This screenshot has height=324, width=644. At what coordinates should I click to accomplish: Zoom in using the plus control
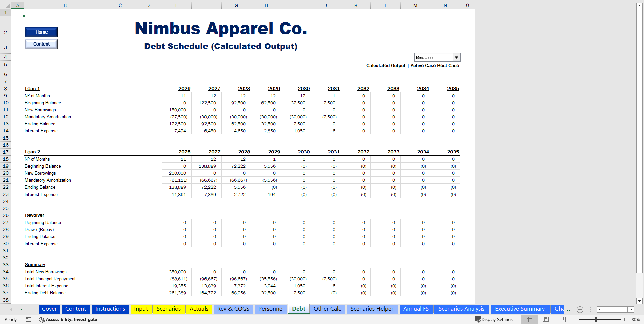pyautogui.click(x=624, y=319)
